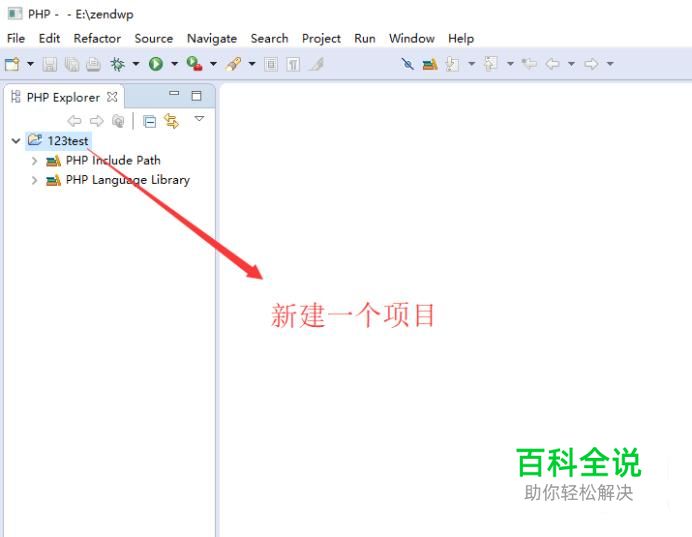This screenshot has height=537, width=692.
Task: Click the toolbar Forward arrow icon
Action: tap(591, 64)
